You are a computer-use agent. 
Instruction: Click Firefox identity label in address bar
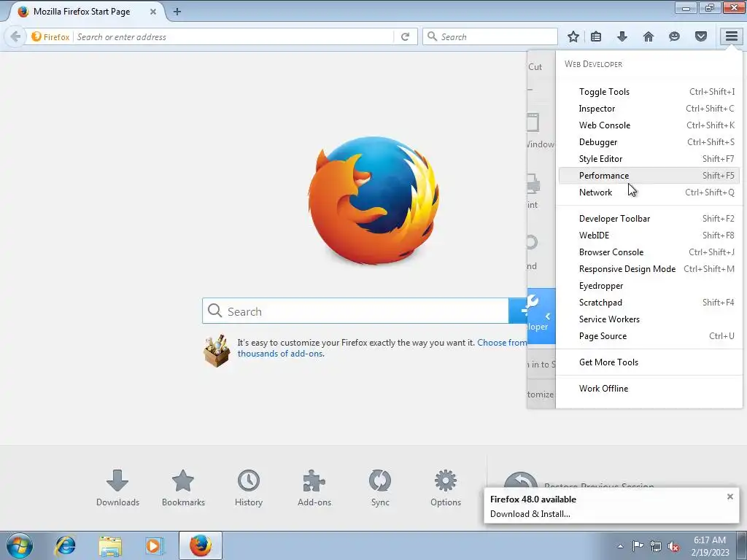click(x=50, y=36)
